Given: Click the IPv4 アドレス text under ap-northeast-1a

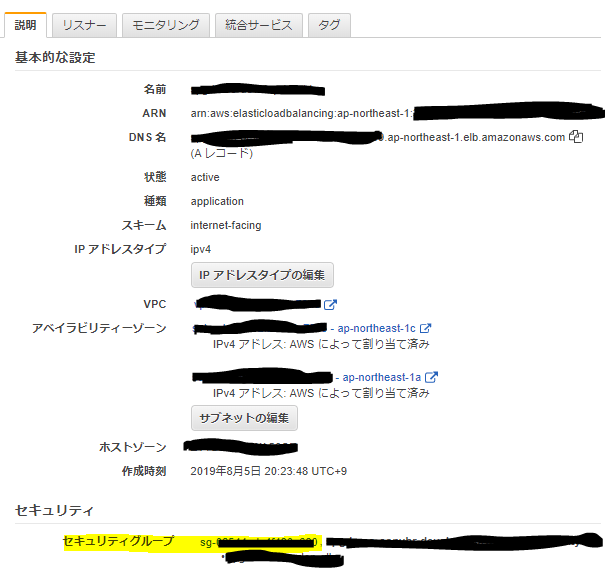Looking at the screenshot, I should coord(321,393).
